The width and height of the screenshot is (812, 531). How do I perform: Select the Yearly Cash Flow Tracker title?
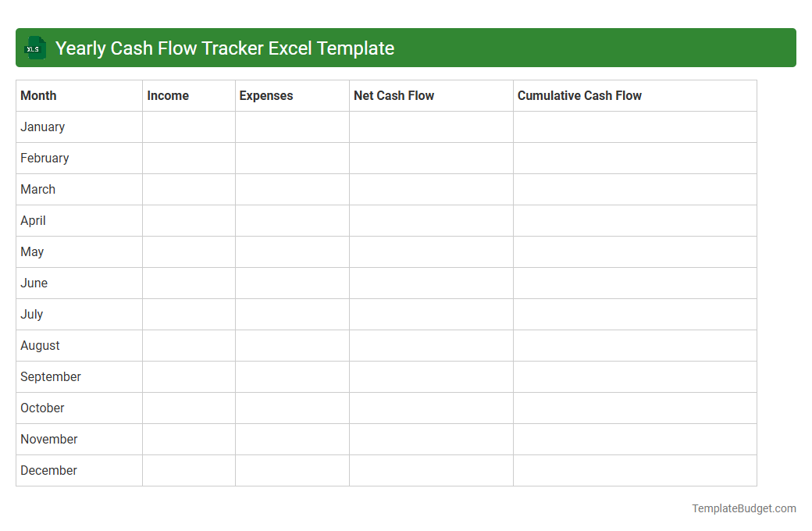click(226, 48)
